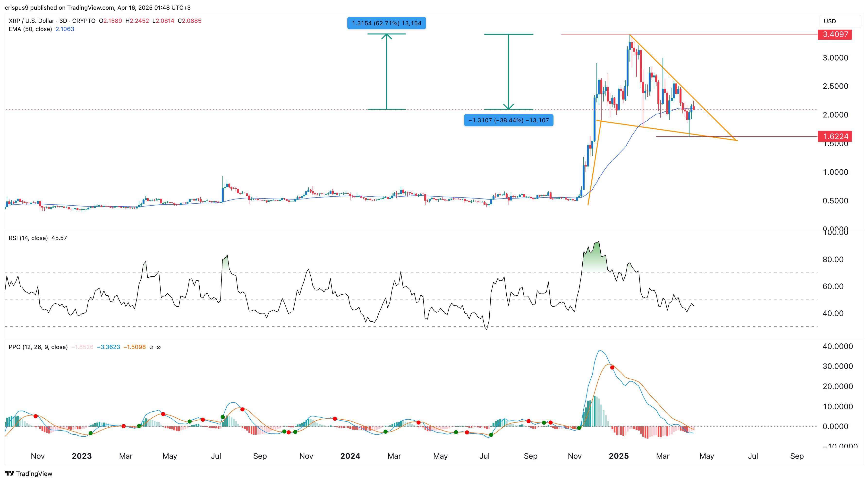Click the red 1.6224 price label

(x=835, y=136)
